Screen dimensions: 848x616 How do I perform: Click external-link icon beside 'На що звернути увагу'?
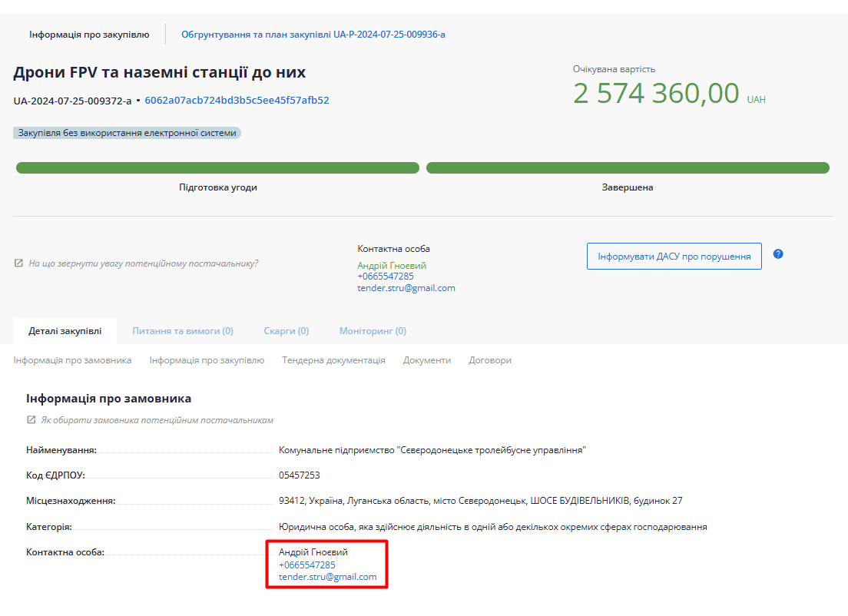pyautogui.click(x=18, y=263)
